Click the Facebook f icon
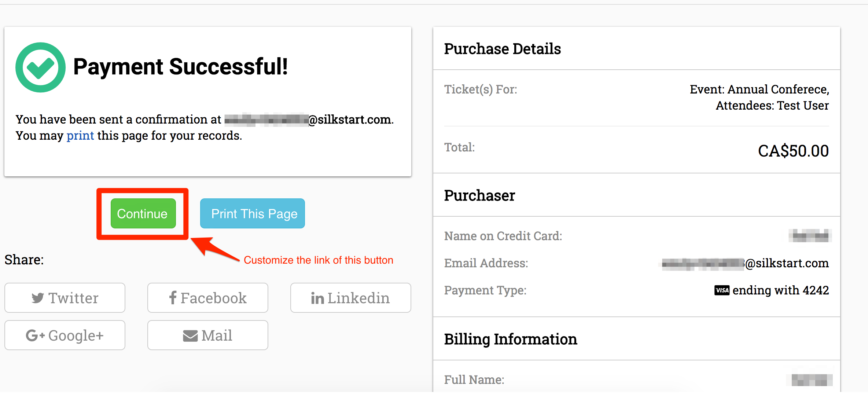The height and width of the screenshot is (407, 868). coord(173,298)
